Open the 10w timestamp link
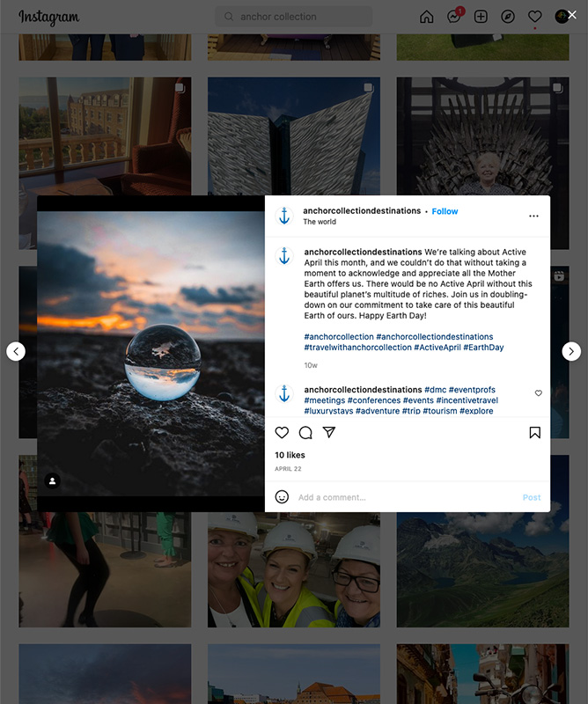Screen dimensions: 588x704 click(311, 365)
